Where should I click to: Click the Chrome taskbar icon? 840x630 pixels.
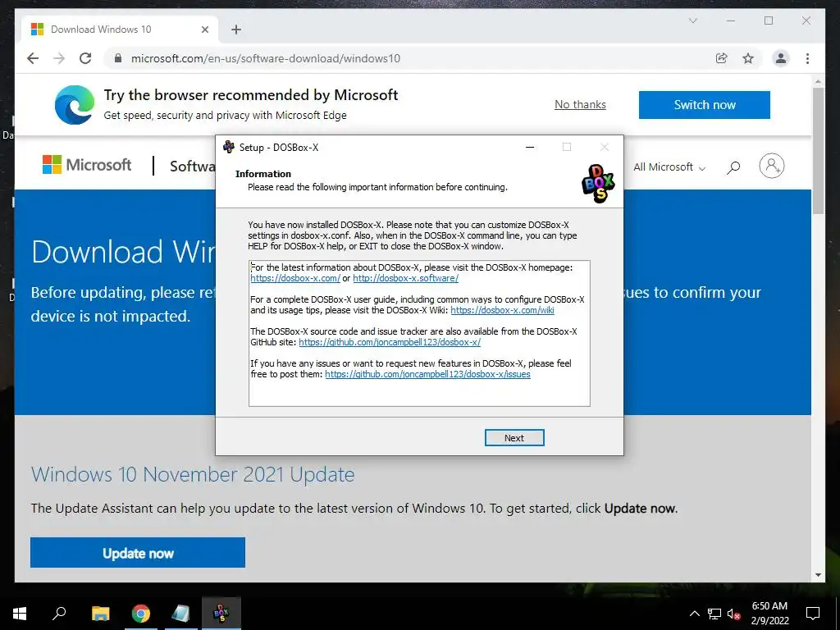point(141,614)
